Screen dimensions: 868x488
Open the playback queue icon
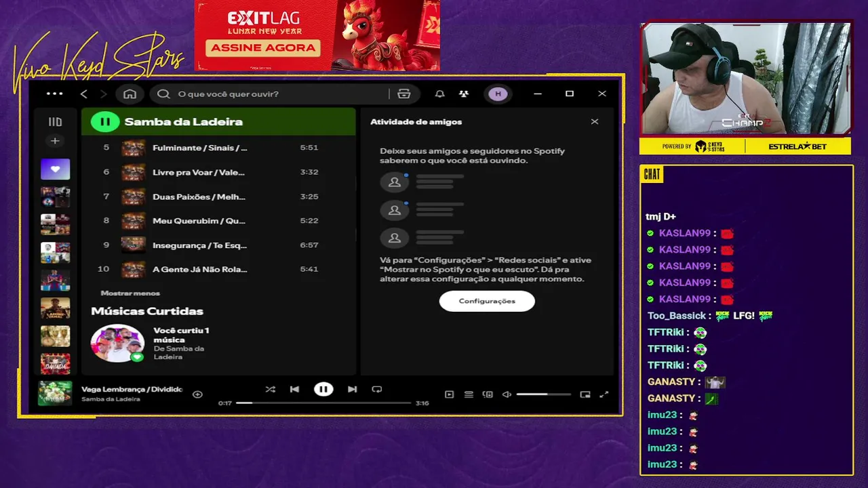click(x=469, y=394)
